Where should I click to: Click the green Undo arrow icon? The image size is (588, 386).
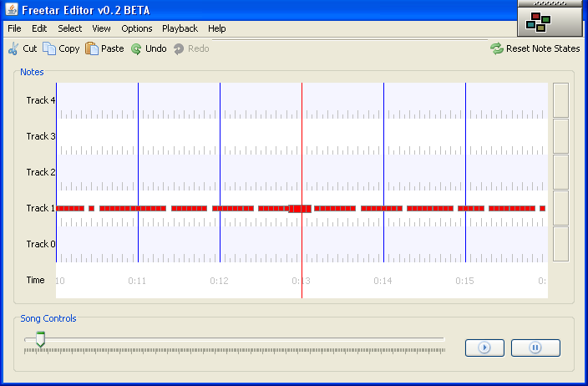click(136, 48)
